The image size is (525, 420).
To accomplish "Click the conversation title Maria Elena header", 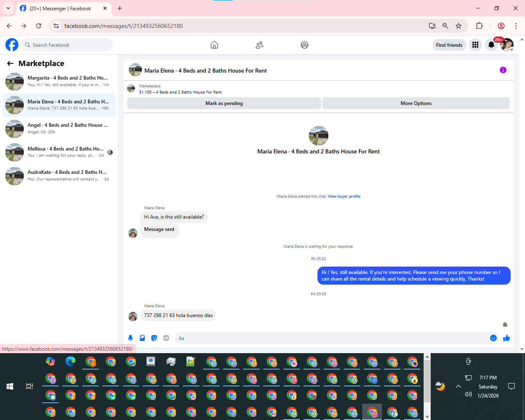I will click(205, 71).
